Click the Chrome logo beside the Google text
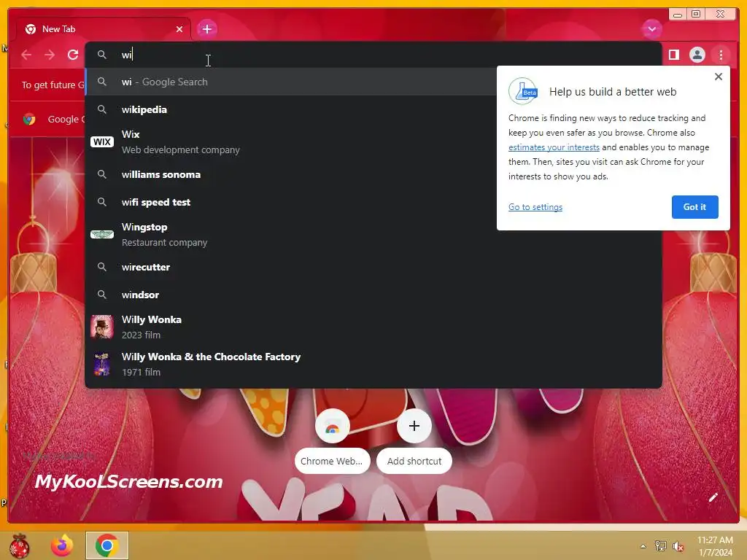This screenshot has height=560, width=747. point(29,119)
